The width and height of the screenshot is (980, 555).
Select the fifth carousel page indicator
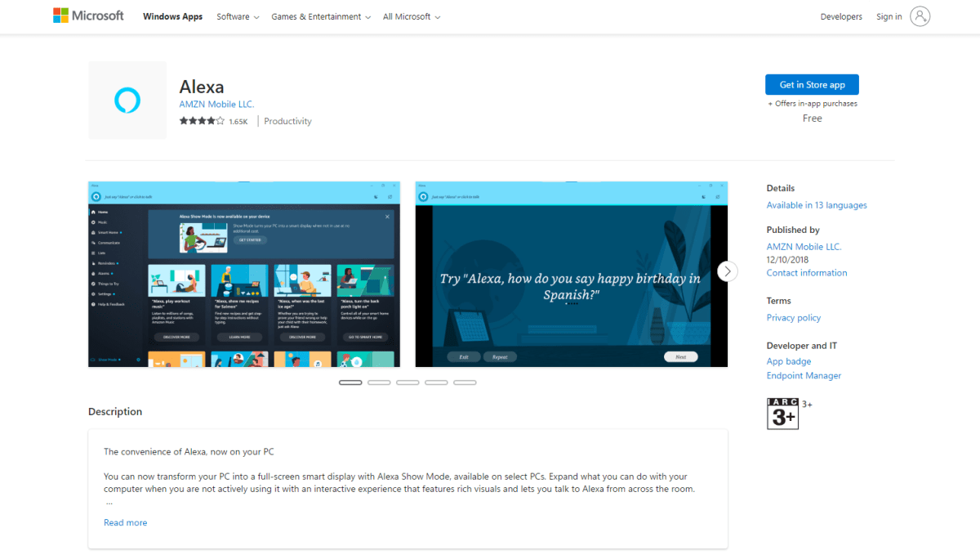click(465, 383)
